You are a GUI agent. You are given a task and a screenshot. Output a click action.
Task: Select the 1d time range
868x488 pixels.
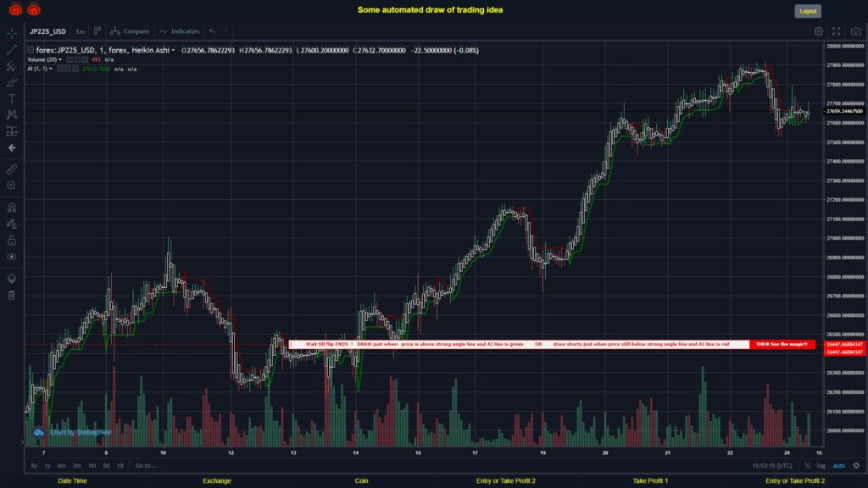pyautogui.click(x=120, y=466)
